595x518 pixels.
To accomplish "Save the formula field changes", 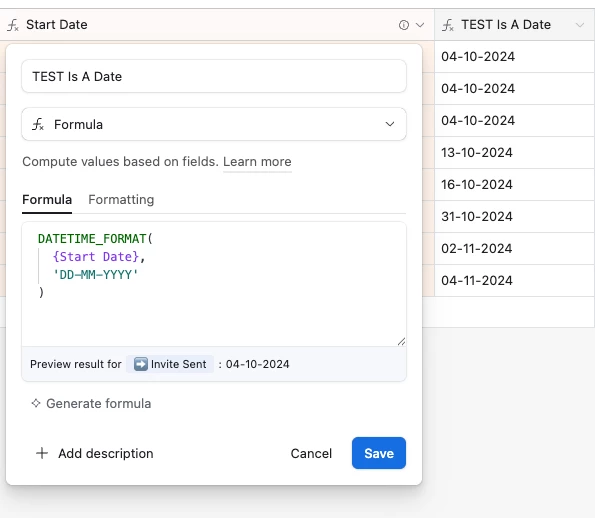I will coord(379,453).
